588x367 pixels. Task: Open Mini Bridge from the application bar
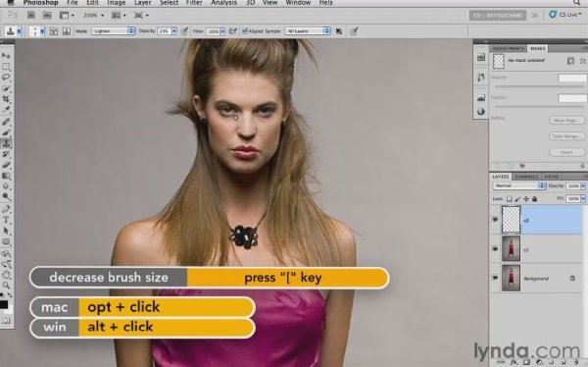pyautogui.click(x=47, y=16)
